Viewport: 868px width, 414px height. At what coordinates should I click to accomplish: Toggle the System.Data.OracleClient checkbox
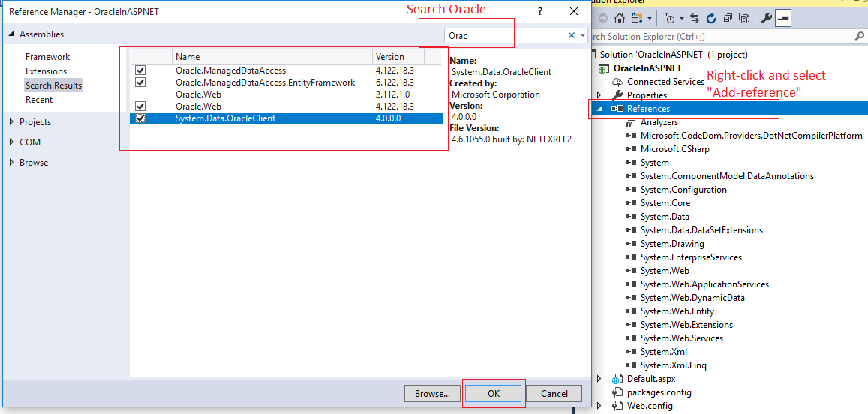tap(140, 118)
